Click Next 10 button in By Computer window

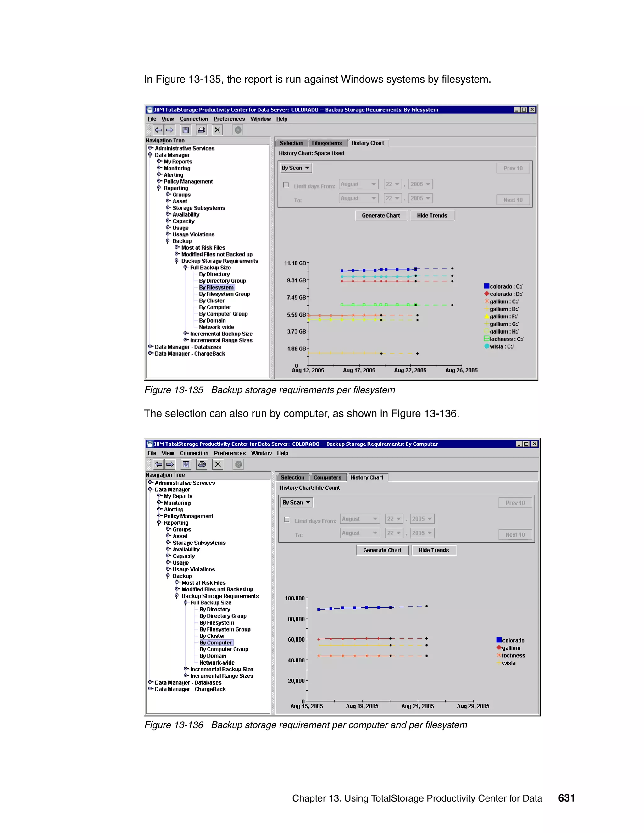pos(515,535)
